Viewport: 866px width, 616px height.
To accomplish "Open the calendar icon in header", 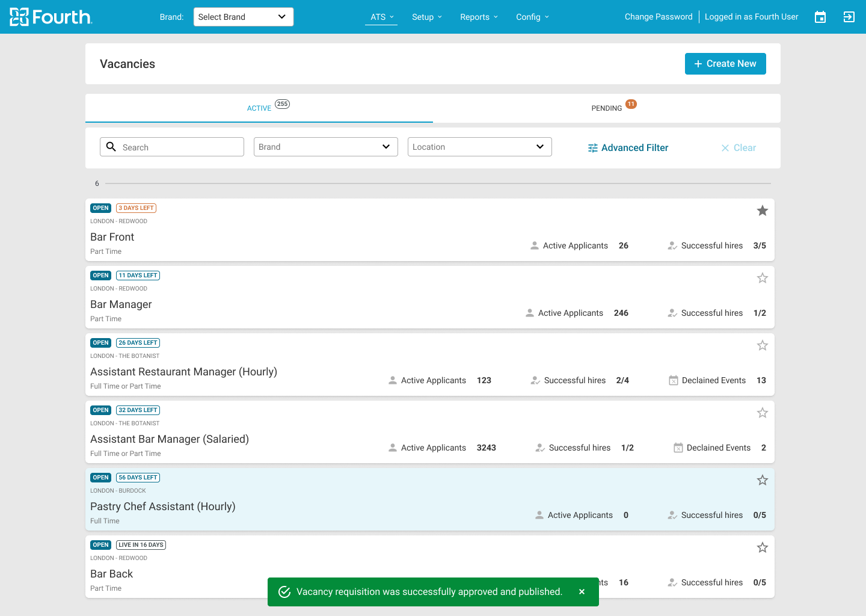I will (x=820, y=17).
